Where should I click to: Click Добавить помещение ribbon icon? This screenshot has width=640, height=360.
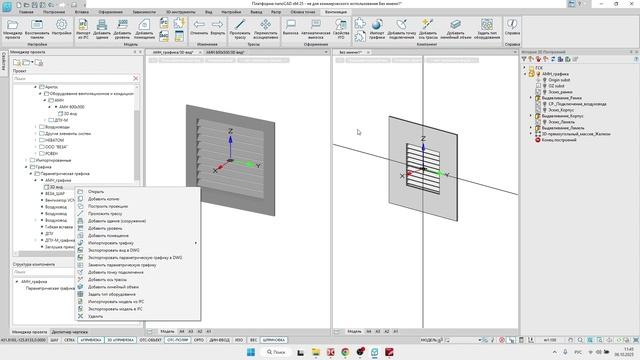click(x=144, y=29)
